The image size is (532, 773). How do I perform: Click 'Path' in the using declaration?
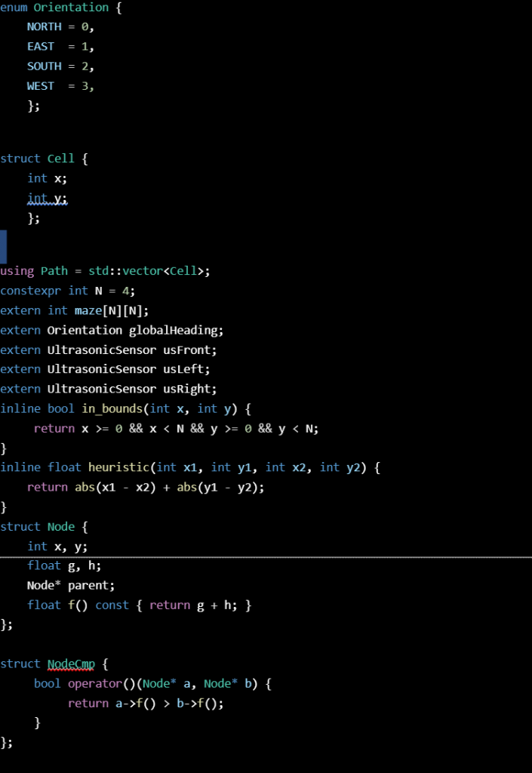click(x=54, y=271)
